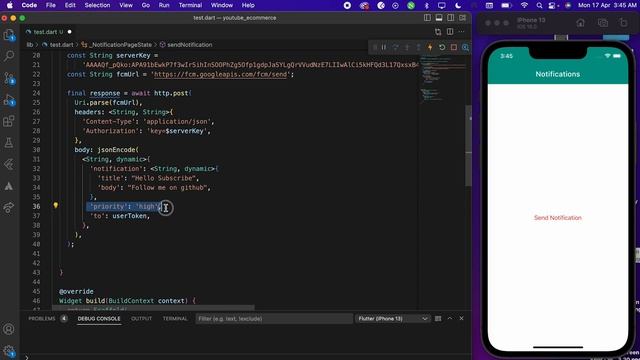This screenshot has width=640, height=360.
Task: Click the sendNotification breadcrumb
Action: coord(186,44)
